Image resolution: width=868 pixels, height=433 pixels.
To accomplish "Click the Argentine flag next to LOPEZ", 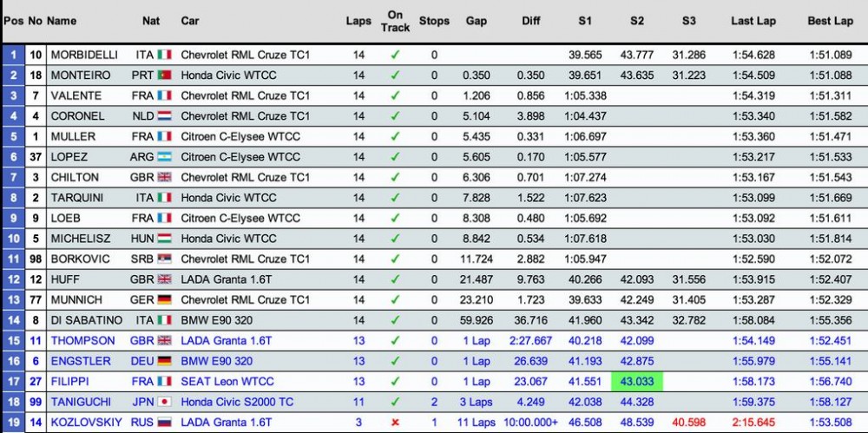I will click(x=164, y=157).
